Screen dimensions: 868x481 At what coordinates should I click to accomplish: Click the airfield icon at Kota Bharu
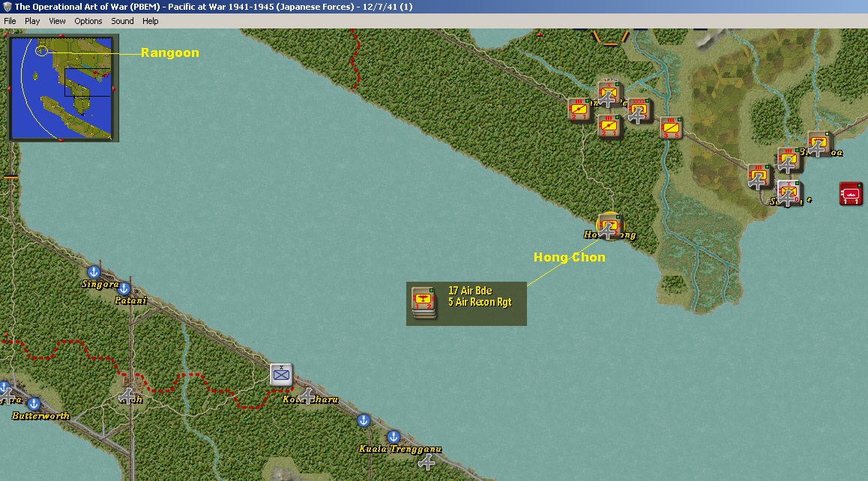point(307,396)
